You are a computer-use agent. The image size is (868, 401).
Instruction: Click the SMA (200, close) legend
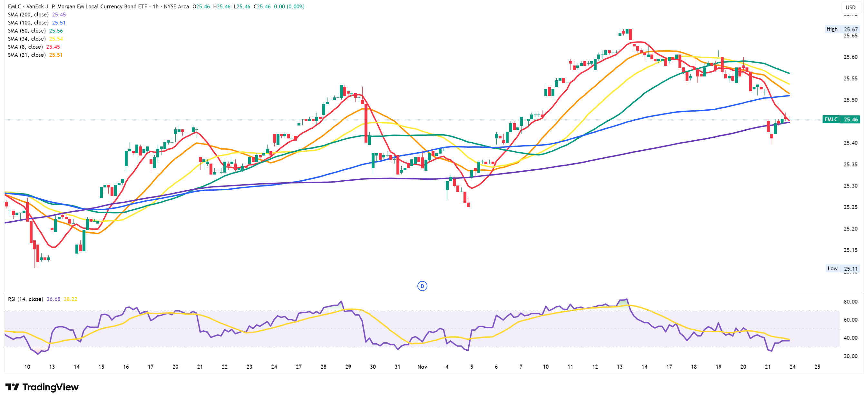28,15
